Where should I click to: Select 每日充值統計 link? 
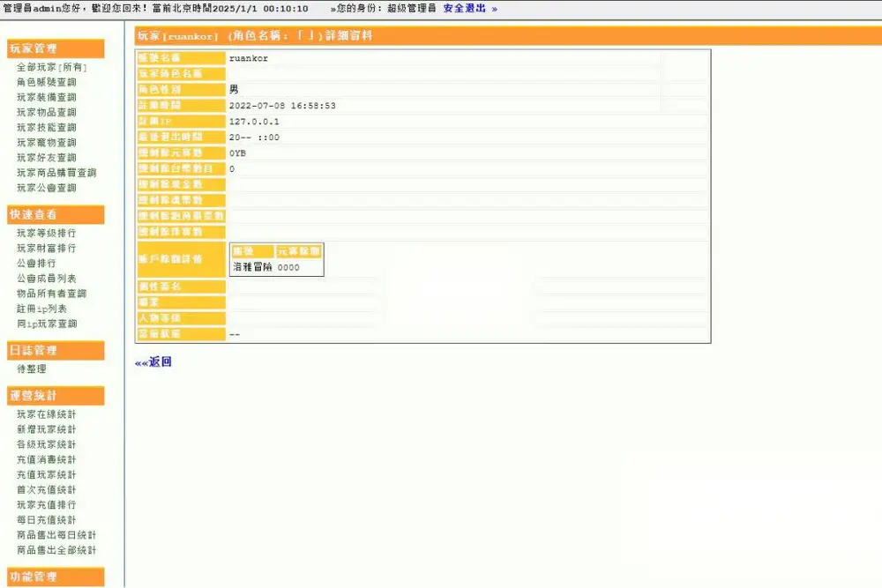47,520
